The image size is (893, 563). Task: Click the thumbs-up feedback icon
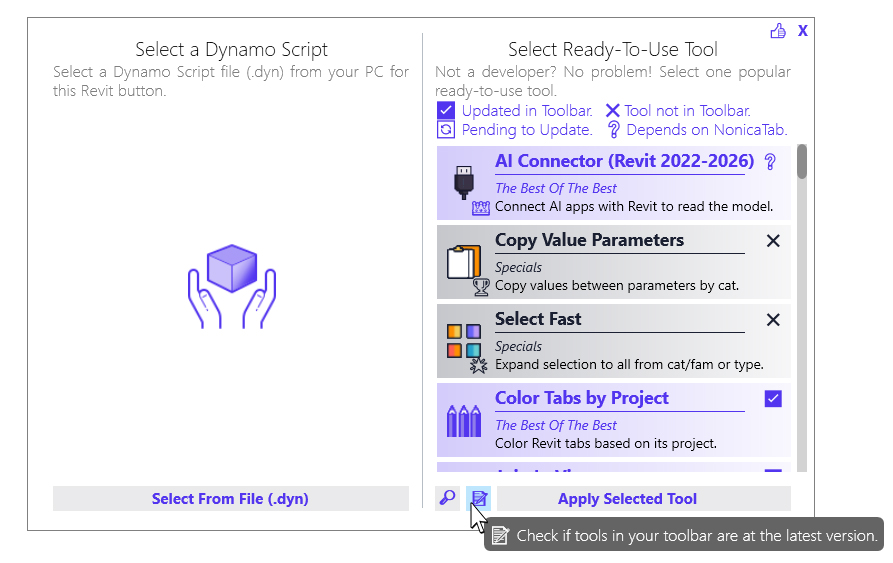pos(778,31)
